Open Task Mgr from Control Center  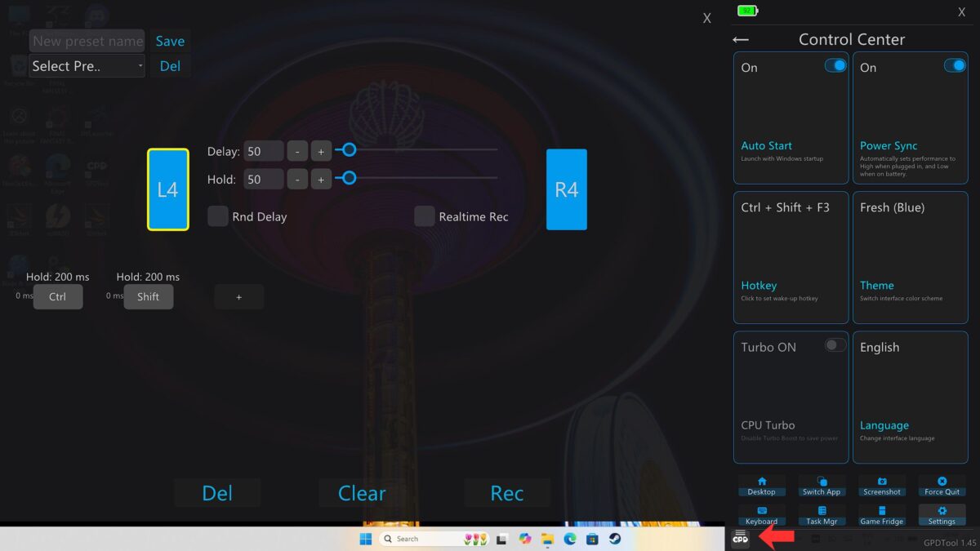click(822, 513)
